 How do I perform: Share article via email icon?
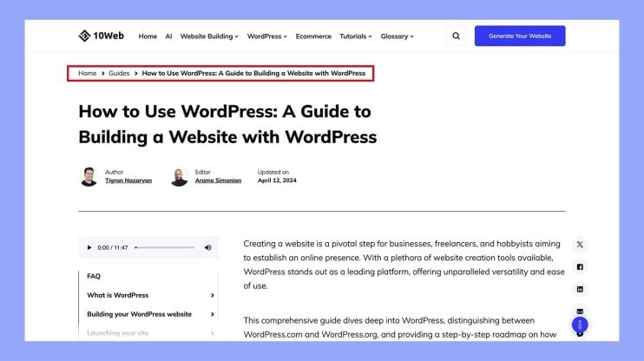coord(580,311)
